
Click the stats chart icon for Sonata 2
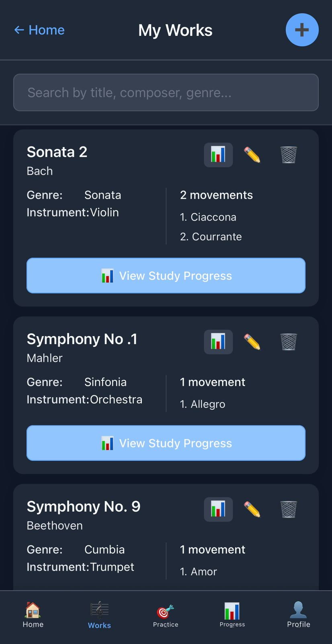(218, 155)
